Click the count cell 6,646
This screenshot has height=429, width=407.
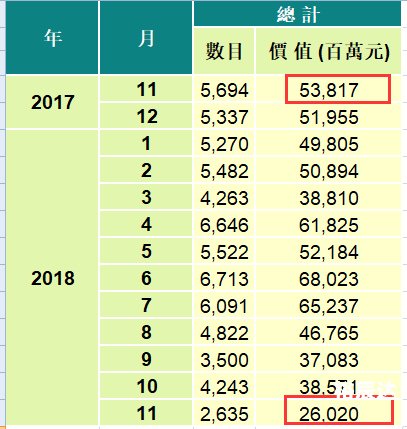pos(224,224)
